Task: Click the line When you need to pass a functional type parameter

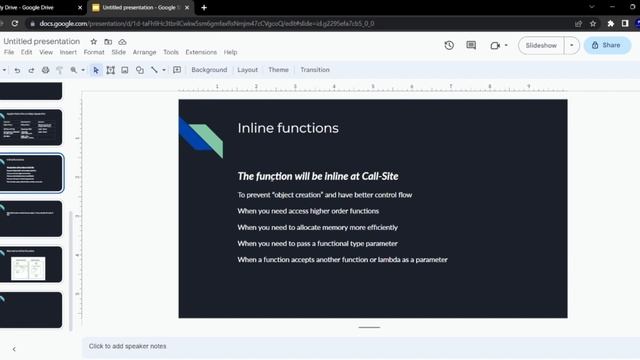Action: pyautogui.click(x=318, y=244)
